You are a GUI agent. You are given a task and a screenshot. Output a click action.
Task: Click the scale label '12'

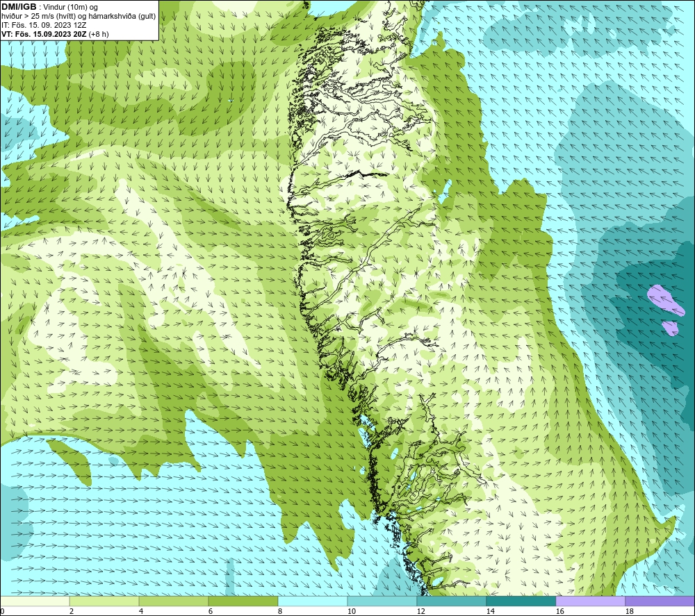420,612
